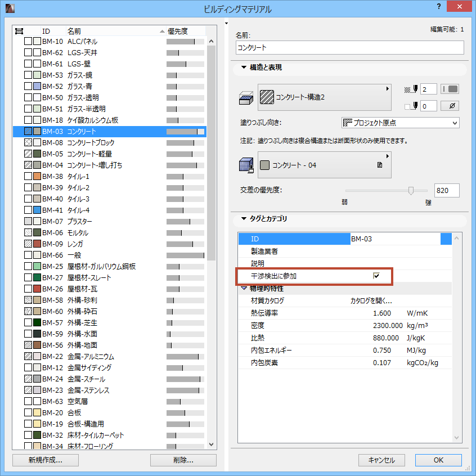Screen dimensions: 476x476
Task: Click the fill pattern icon of BM-08 コンクリートブロック
Action: click(28, 142)
